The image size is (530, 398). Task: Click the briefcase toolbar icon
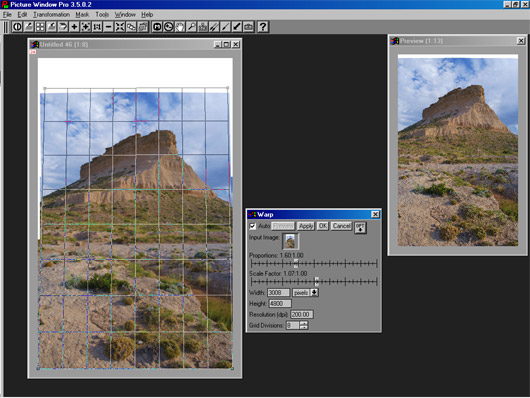pyautogui.click(x=248, y=27)
